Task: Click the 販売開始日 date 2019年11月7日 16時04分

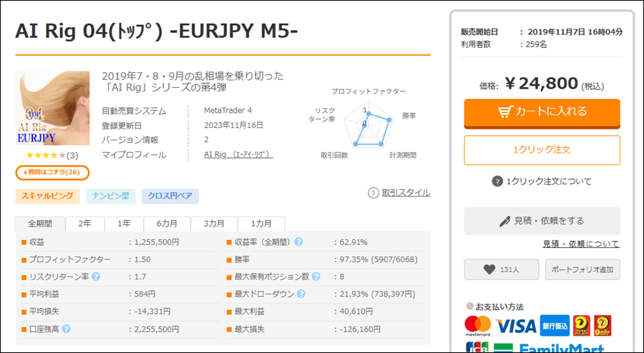Action: coord(575,31)
